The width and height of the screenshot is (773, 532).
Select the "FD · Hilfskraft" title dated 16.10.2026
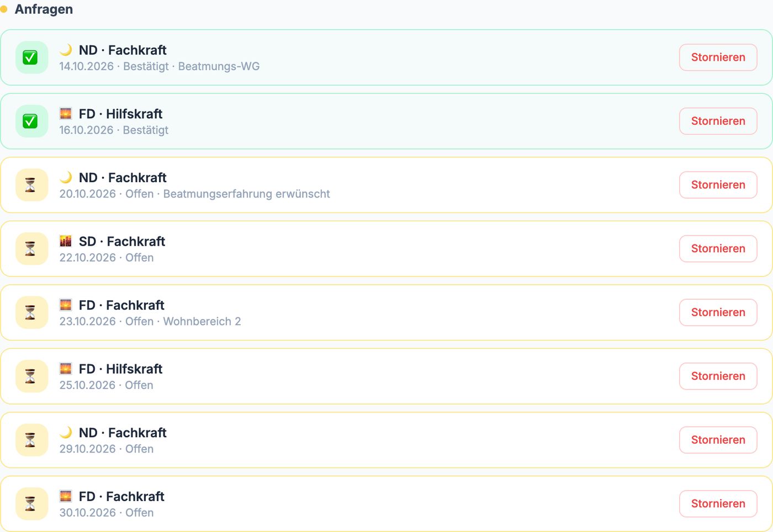(x=121, y=114)
